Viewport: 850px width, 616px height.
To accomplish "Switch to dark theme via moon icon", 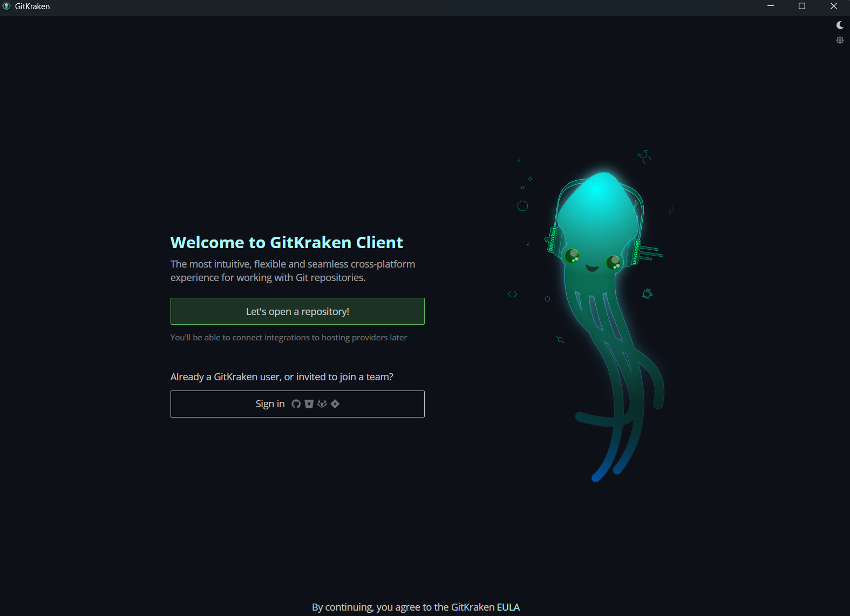I will [840, 25].
